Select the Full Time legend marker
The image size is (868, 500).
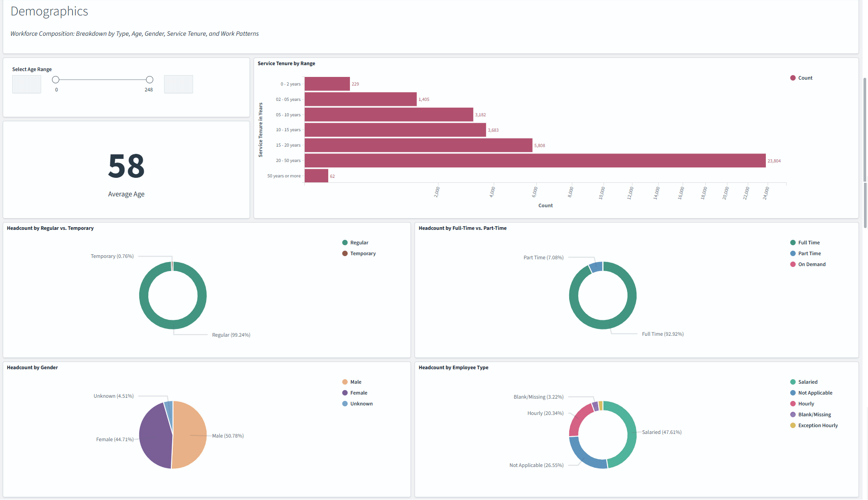[793, 243]
